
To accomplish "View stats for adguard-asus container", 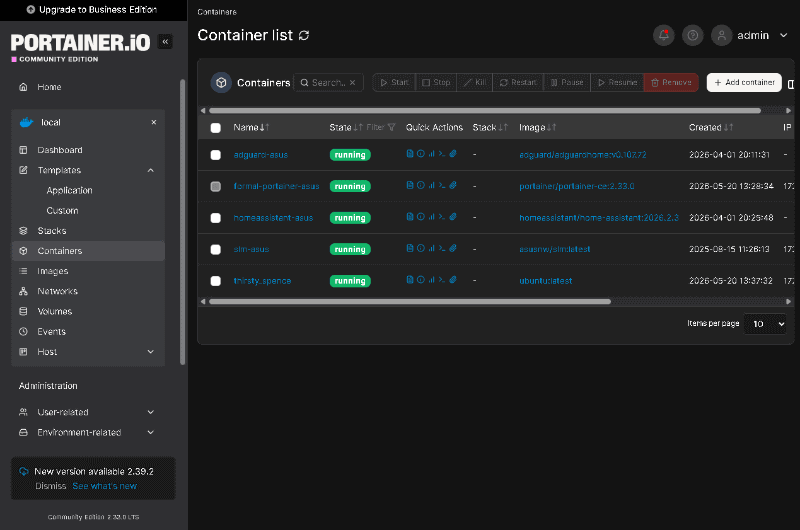I will pos(432,154).
